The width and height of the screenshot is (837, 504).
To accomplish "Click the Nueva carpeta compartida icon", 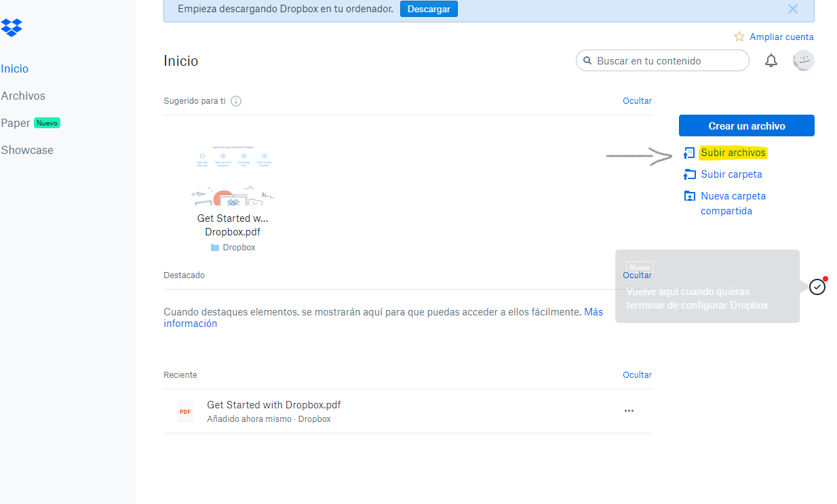I will click(689, 196).
